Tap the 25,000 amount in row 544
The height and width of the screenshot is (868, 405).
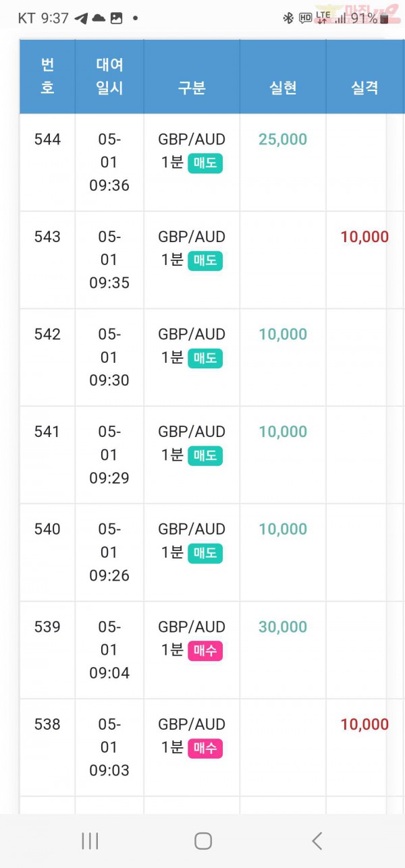283,140
